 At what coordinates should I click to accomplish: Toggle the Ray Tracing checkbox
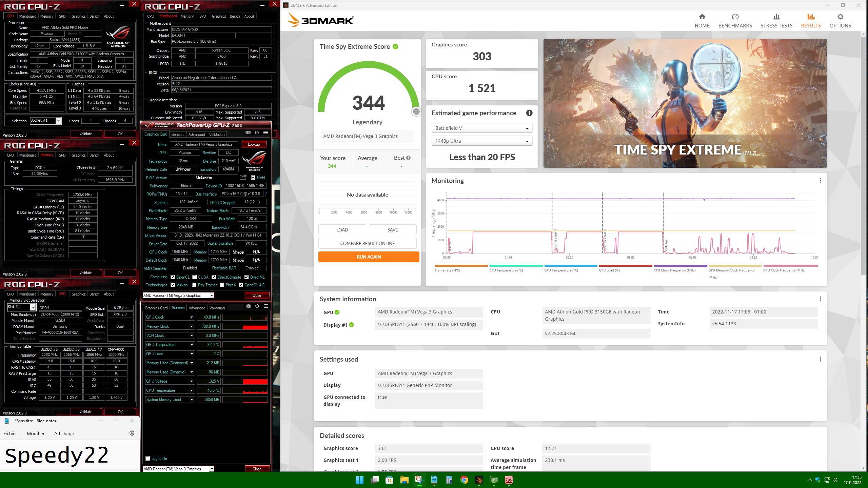click(194, 285)
